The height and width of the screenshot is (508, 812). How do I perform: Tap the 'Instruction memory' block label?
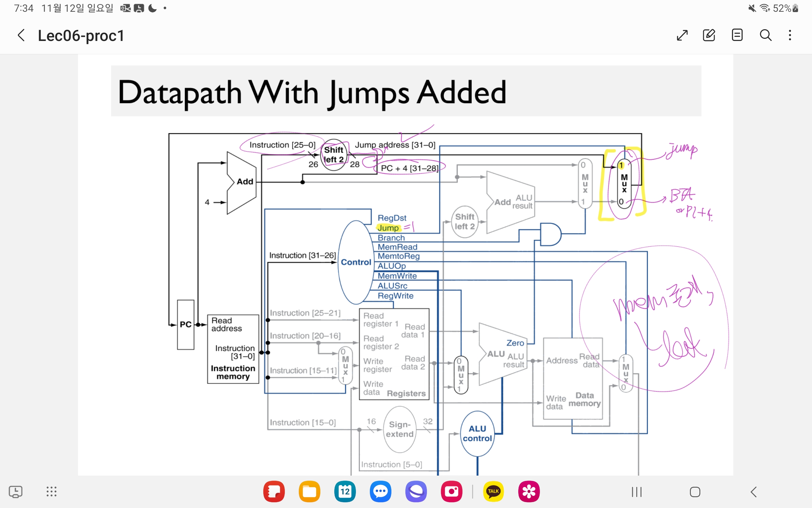pos(233,372)
